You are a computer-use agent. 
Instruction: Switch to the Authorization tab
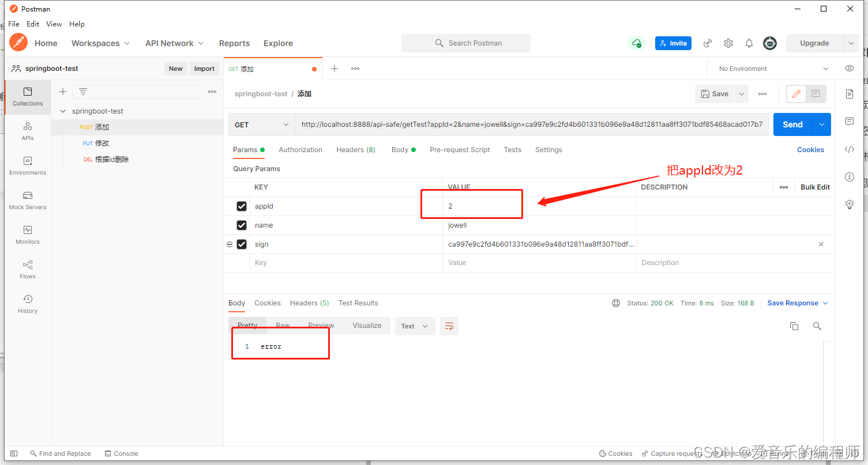300,150
